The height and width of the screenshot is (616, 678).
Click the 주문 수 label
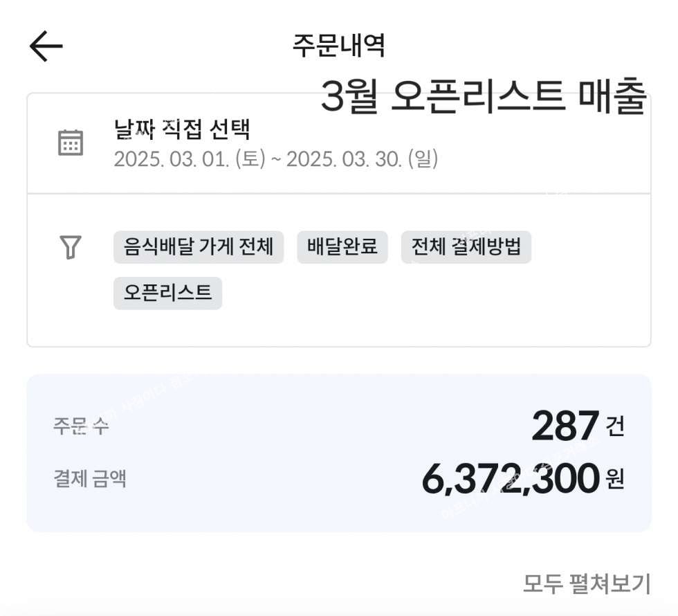(81, 426)
